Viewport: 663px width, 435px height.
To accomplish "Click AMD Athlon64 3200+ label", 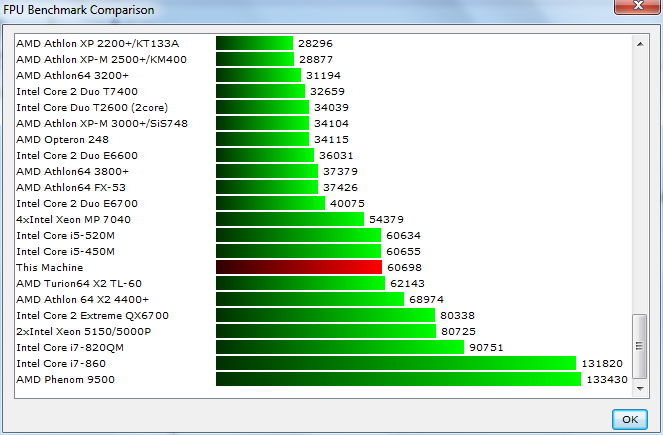I will pyautogui.click(x=72, y=75).
